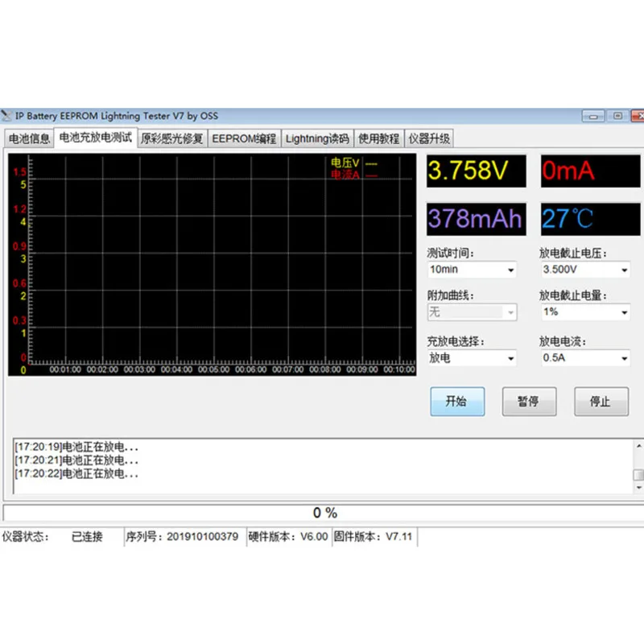Click the 暂停 pause button
The image size is (644, 644).
pos(529,401)
